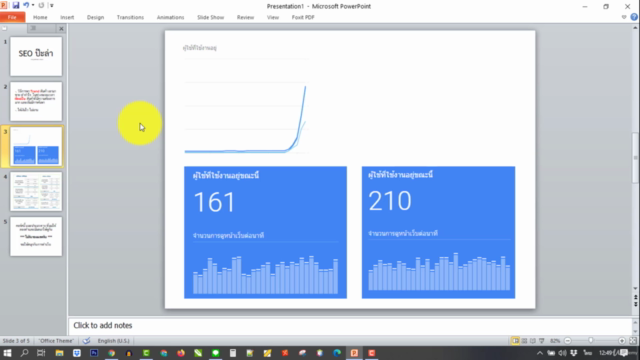640x360 pixels.
Task: Open the Foxit PDF tab
Action: pyautogui.click(x=303, y=17)
